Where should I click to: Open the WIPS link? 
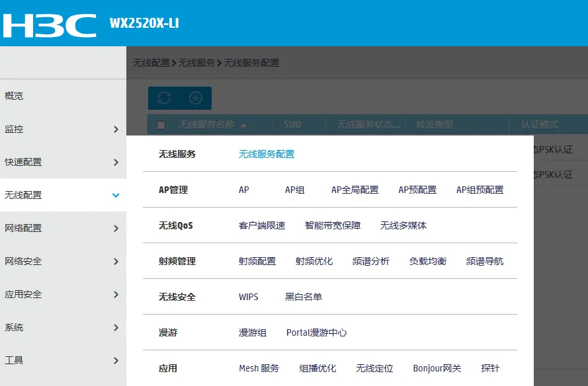(248, 297)
